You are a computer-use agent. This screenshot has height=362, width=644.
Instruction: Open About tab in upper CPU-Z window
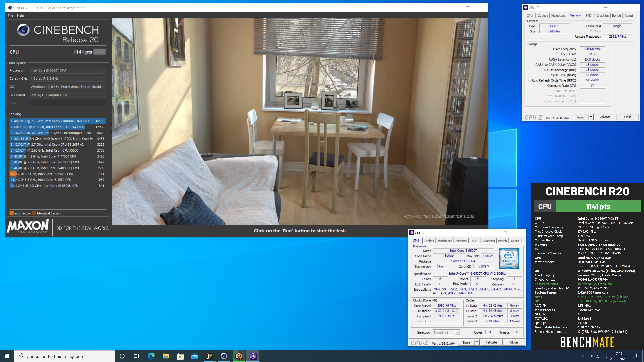pyautogui.click(x=629, y=15)
